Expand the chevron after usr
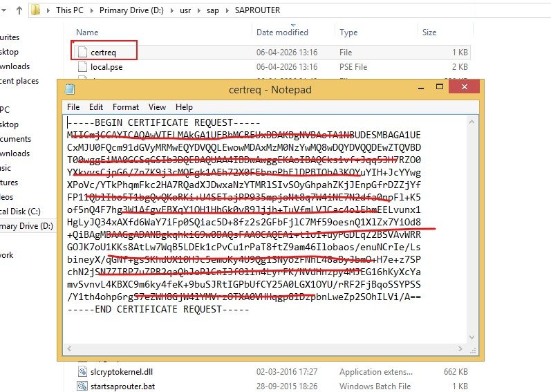 [x=199, y=10]
